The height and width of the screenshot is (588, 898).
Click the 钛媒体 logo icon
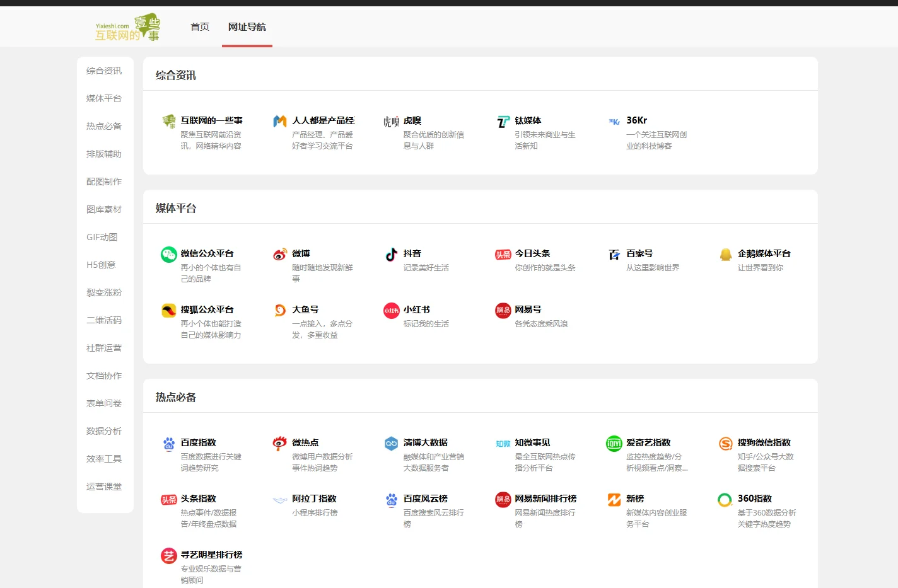point(503,121)
